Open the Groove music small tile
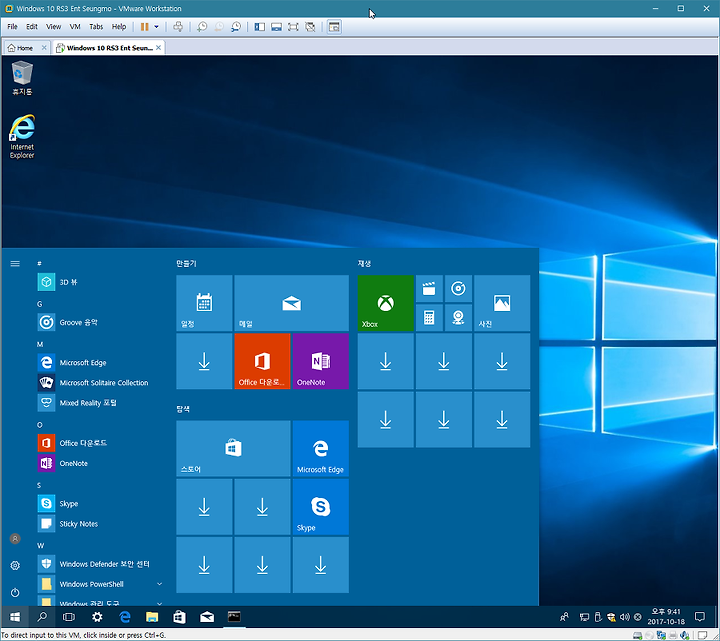This screenshot has width=720, height=641. point(458,289)
